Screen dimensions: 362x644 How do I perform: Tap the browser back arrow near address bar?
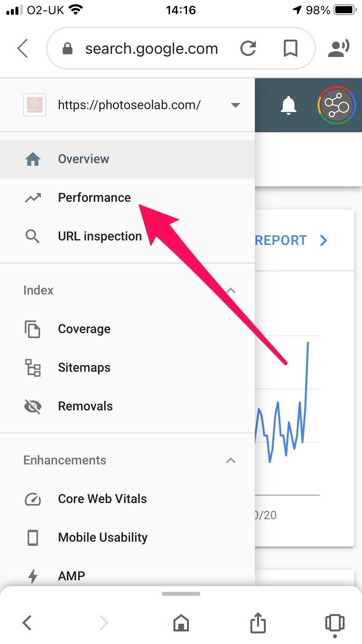click(x=23, y=48)
